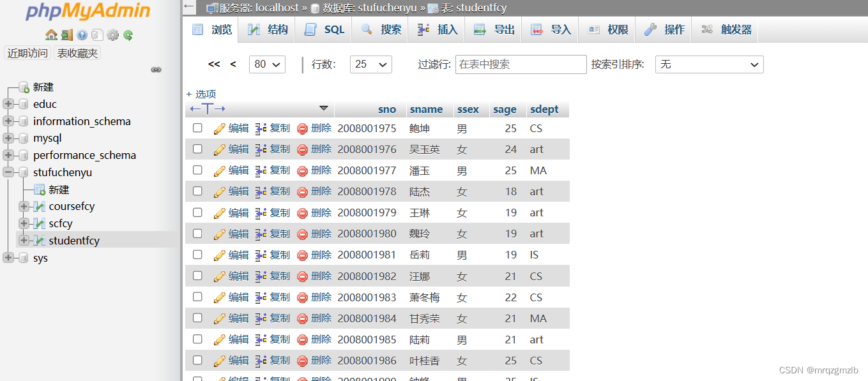Open the SQL query tab icon

[323, 29]
